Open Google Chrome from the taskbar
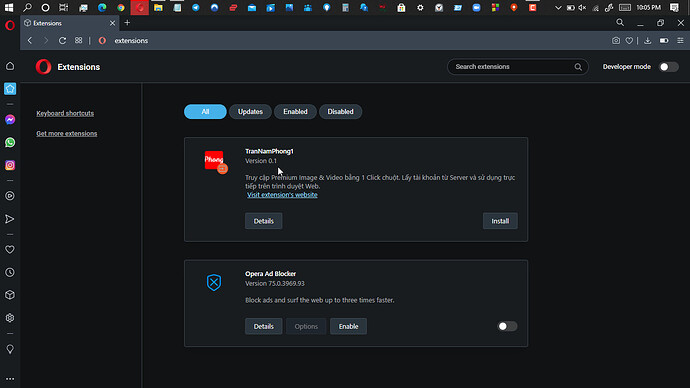Image resolution: width=690 pixels, height=388 pixels. click(x=121, y=7)
